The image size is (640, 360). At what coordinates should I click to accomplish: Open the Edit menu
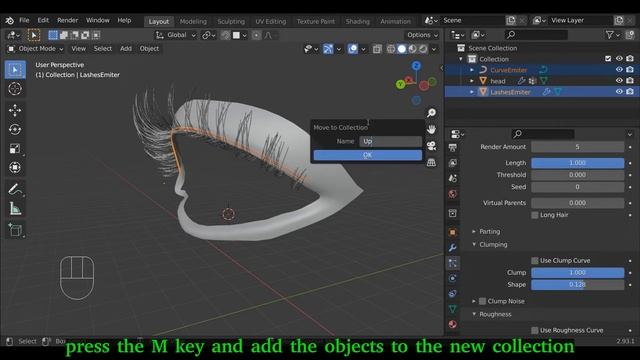point(43,20)
